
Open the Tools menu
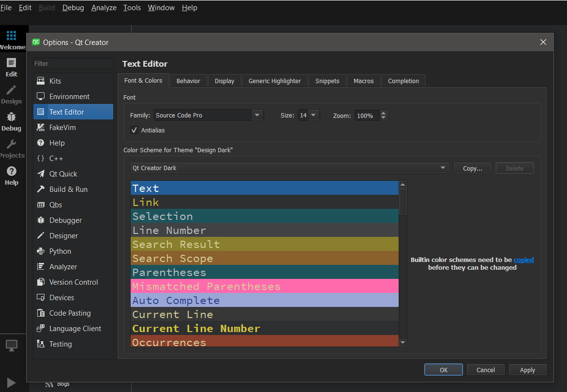(132, 8)
